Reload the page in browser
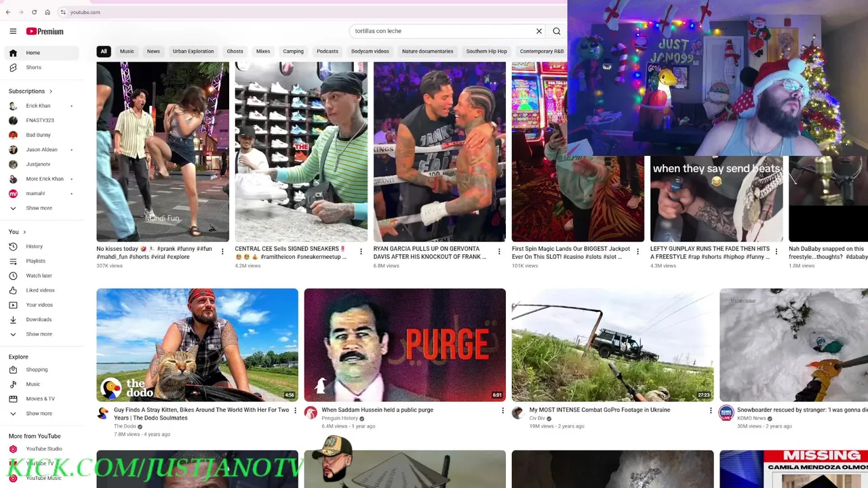 (x=34, y=12)
